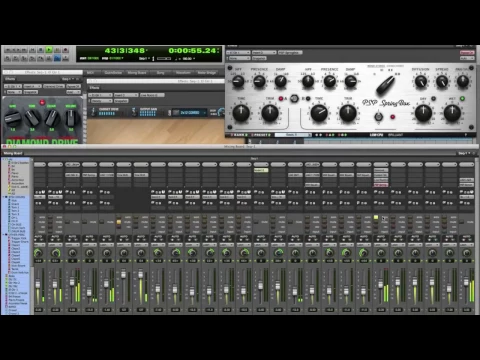Click the channel B Trim knob on SpringBox
Screen dimensions: 480x360
tap(348, 113)
